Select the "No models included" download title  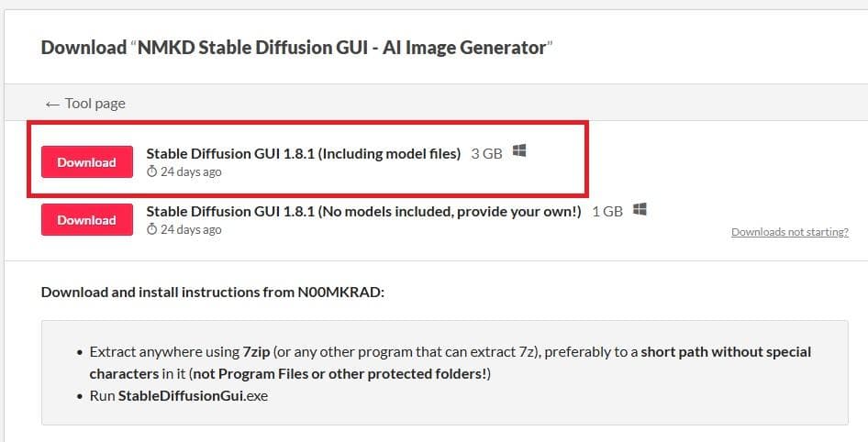click(x=363, y=211)
